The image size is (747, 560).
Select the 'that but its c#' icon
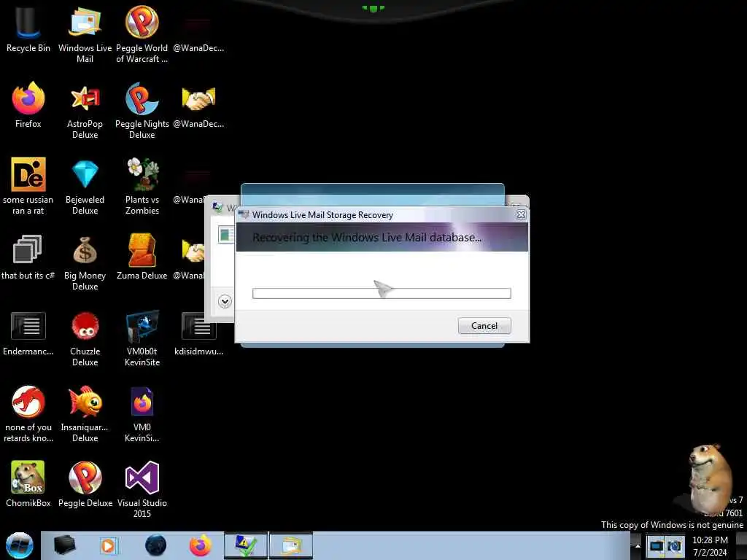tap(28, 257)
